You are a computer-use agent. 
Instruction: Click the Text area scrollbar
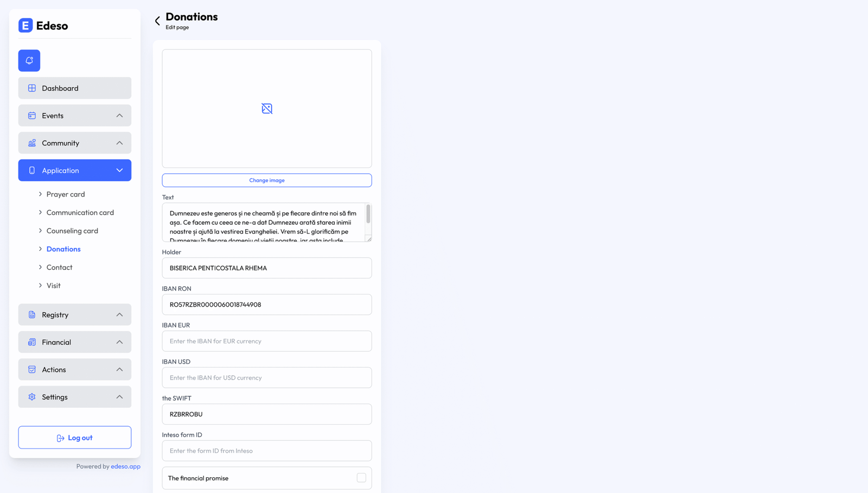click(368, 214)
